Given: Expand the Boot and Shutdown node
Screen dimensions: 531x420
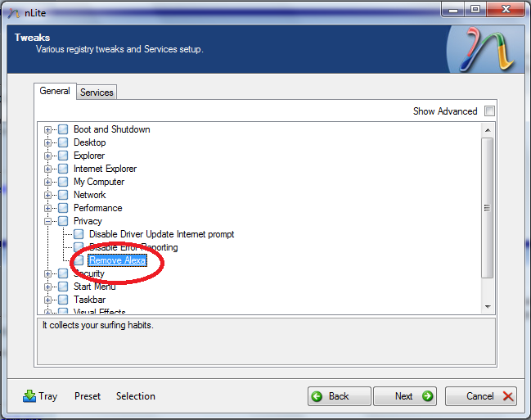Looking at the screenshot, I should coord(47,129).
